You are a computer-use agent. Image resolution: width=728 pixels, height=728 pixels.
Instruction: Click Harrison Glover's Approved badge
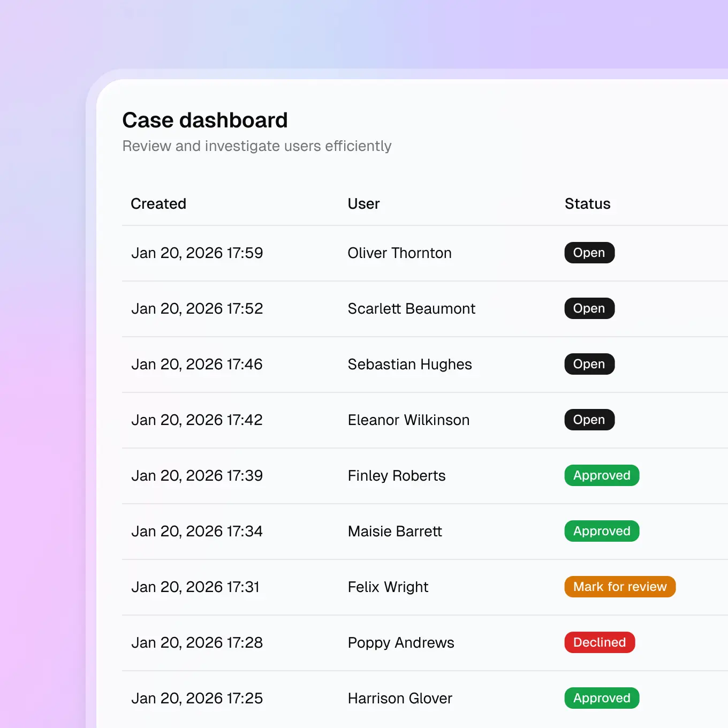601,698
